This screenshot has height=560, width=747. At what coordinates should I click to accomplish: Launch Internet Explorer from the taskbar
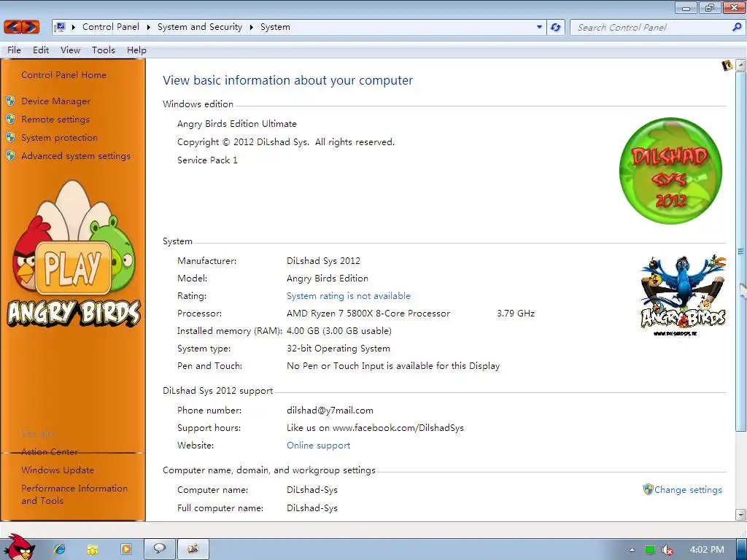(x=60, y=549)
